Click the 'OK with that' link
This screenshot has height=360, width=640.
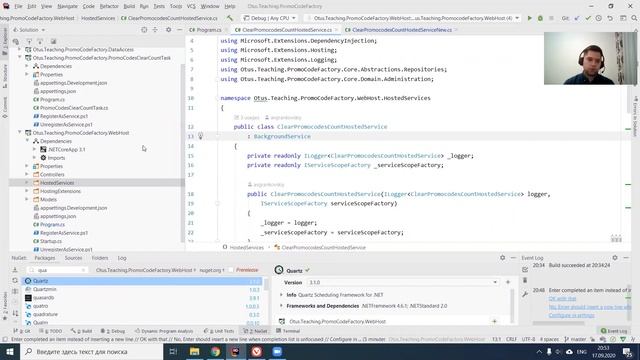pyautogui.click(x=562, y=298)
